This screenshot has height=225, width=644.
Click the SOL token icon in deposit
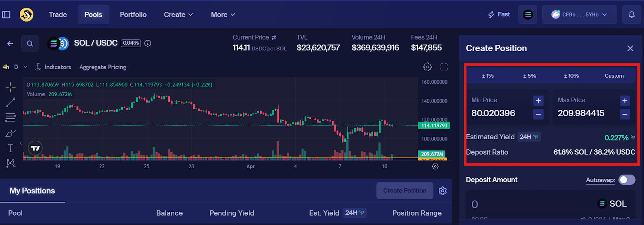tap(602, 204)
